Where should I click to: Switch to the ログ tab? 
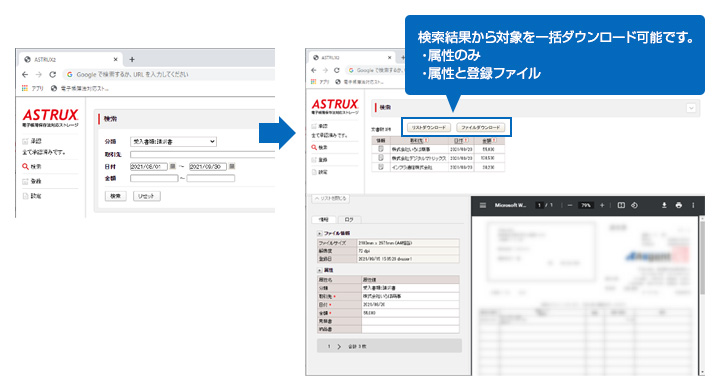349,220
